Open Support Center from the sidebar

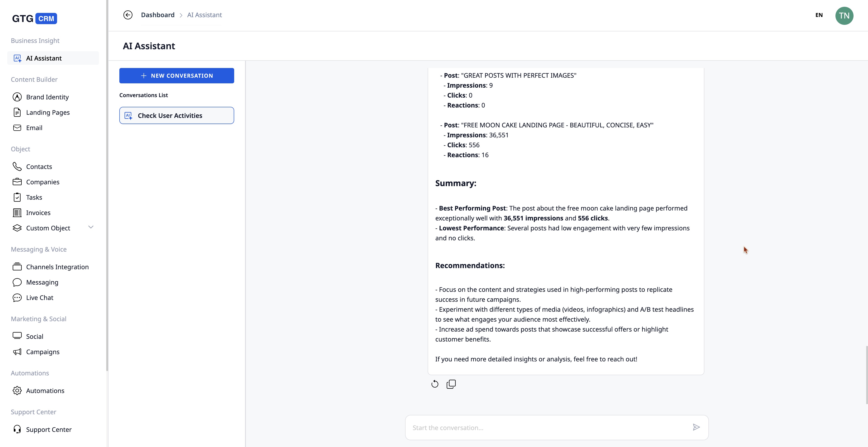(x=49, y=430)
